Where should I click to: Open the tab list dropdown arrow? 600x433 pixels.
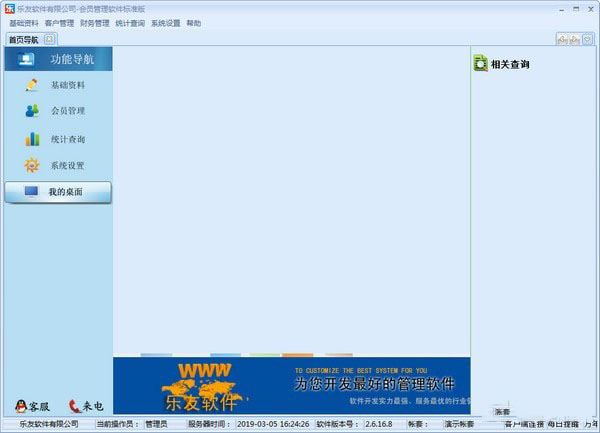[x=588, y=39]
